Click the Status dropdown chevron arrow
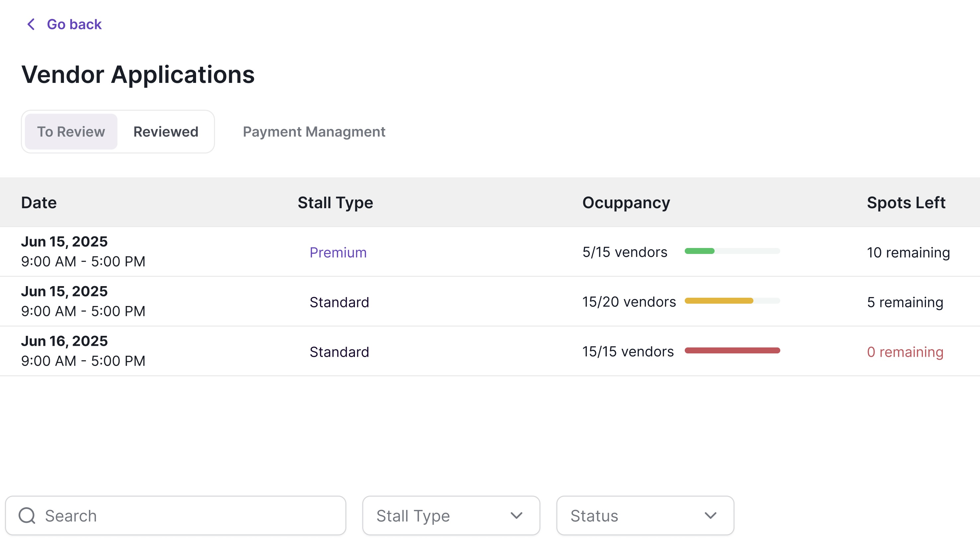 [710, 516]
